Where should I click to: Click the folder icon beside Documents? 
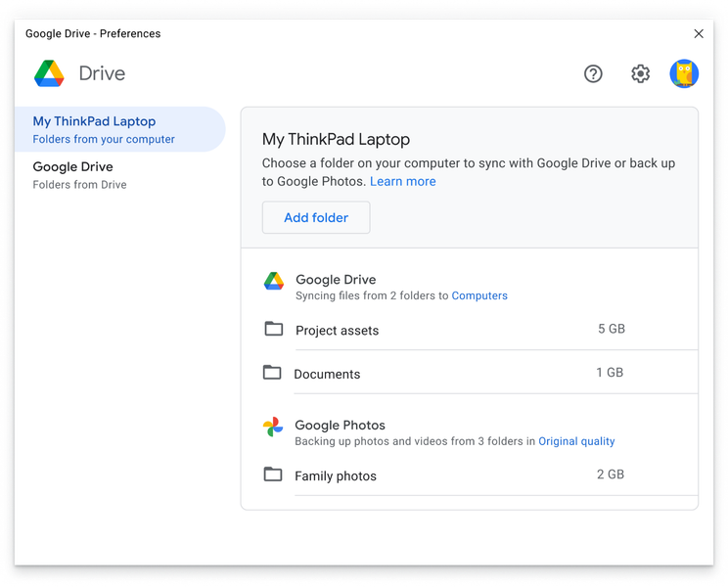tap(272, 372)
